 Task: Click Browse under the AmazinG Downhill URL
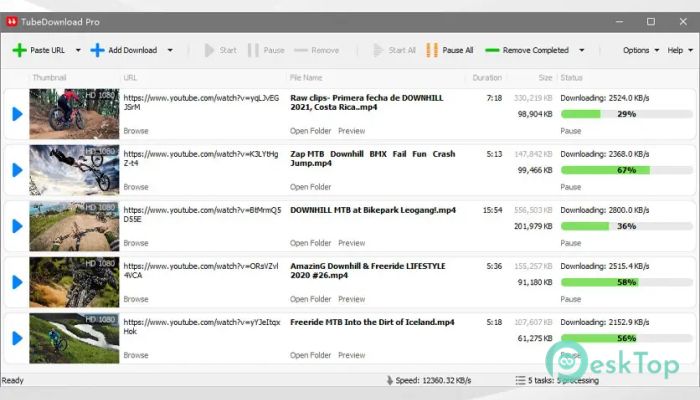pyautogui.click(x=136, y=299)
